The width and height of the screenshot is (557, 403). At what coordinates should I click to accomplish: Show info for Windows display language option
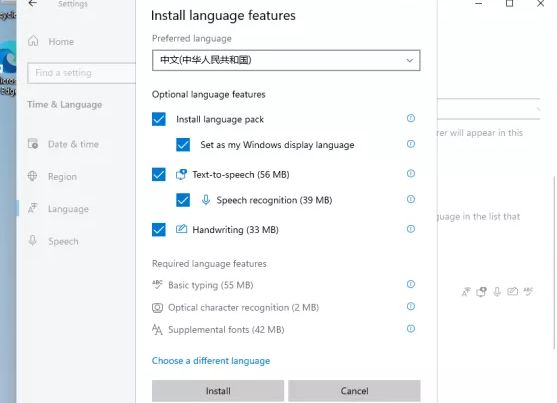coord(411,144)
